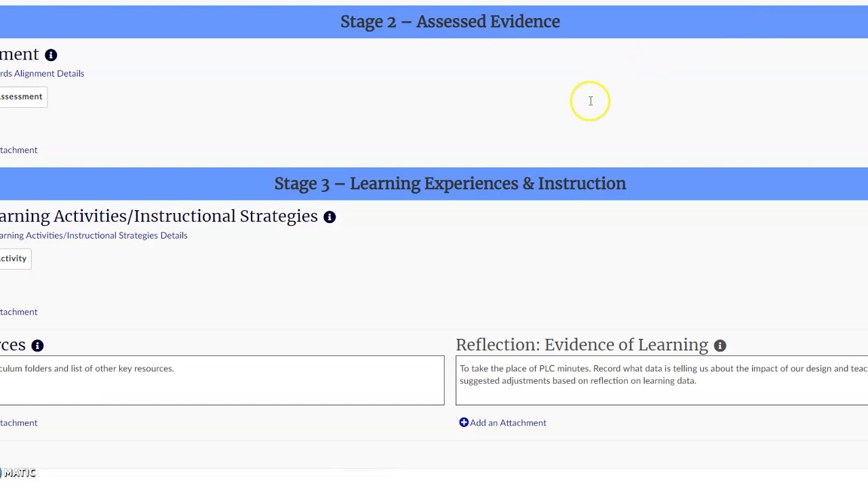868x488 pixels.
Task: Click into the Reflection: Evidence of Learning text box
Action: 662,380
